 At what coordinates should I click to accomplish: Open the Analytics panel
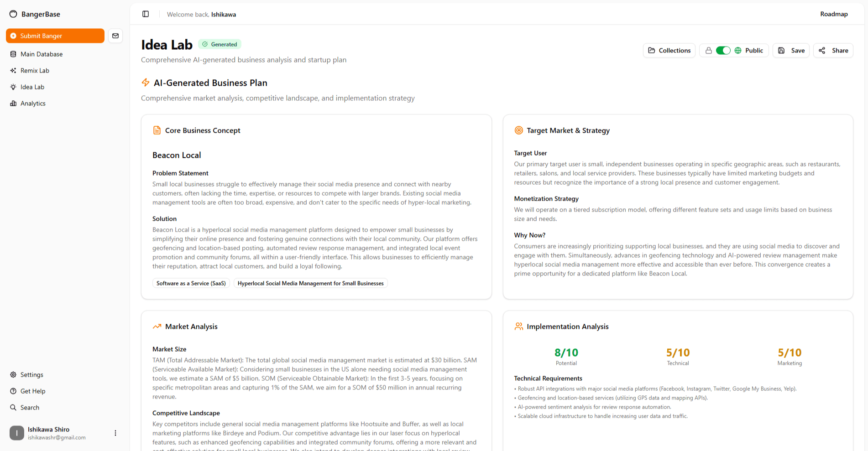click(x=32, y=103)
